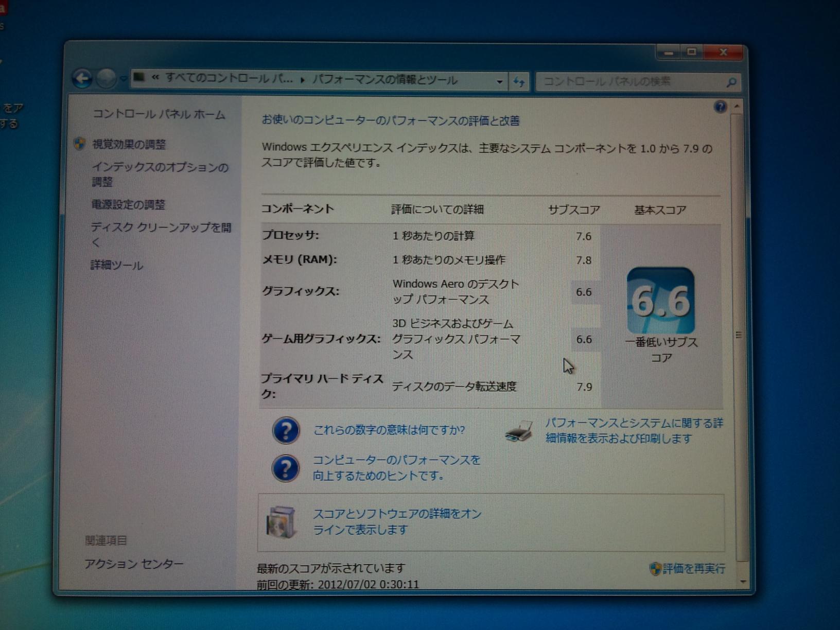Open 電源設定の調整 link

(128, 204)
